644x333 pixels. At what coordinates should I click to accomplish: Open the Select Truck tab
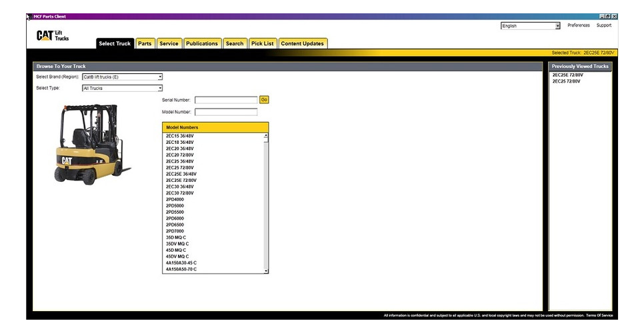coord(115,43)
